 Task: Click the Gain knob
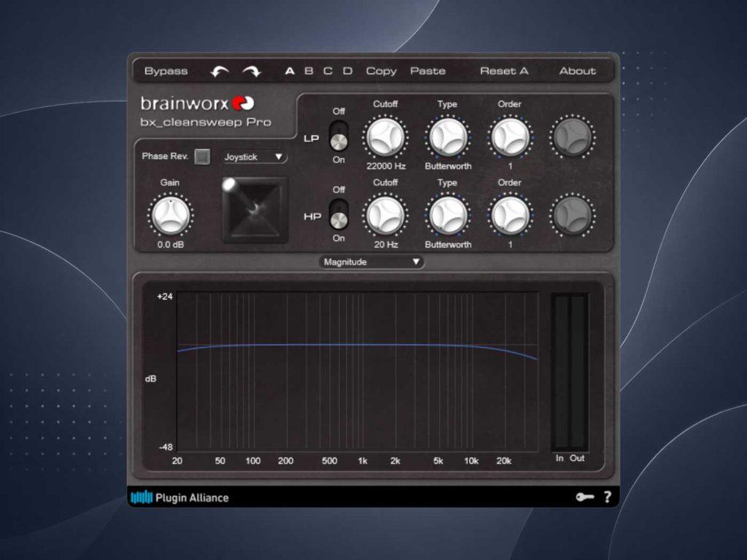tap(170, 215)
